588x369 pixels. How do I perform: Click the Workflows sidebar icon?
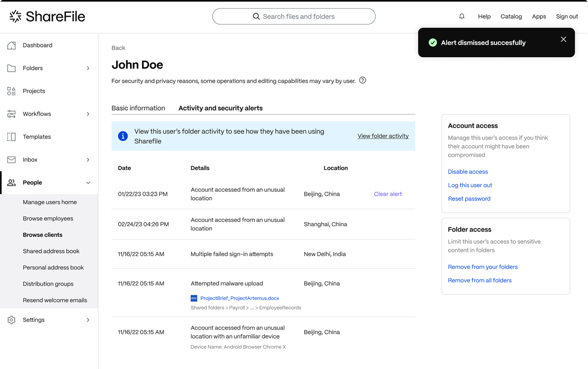(12, 114)
